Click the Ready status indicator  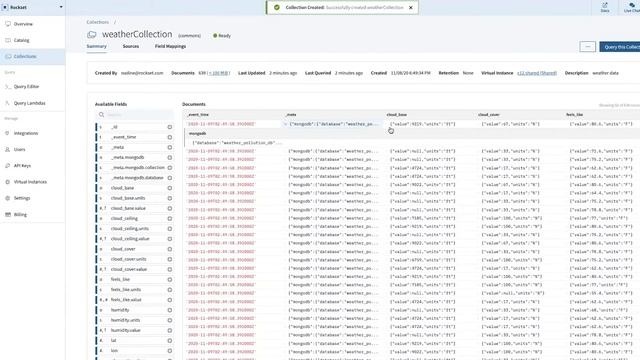(222, 36)
